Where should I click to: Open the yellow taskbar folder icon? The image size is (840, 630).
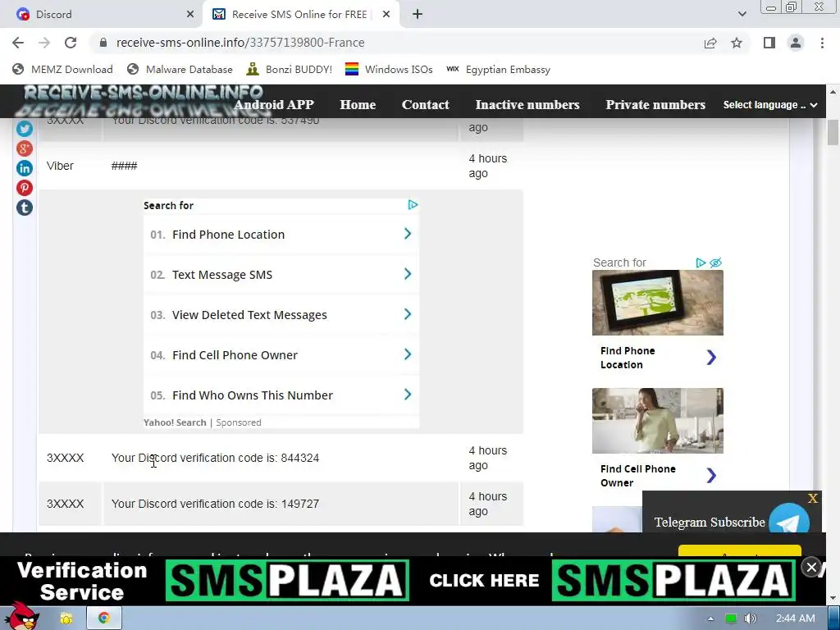tap(66, 619)
